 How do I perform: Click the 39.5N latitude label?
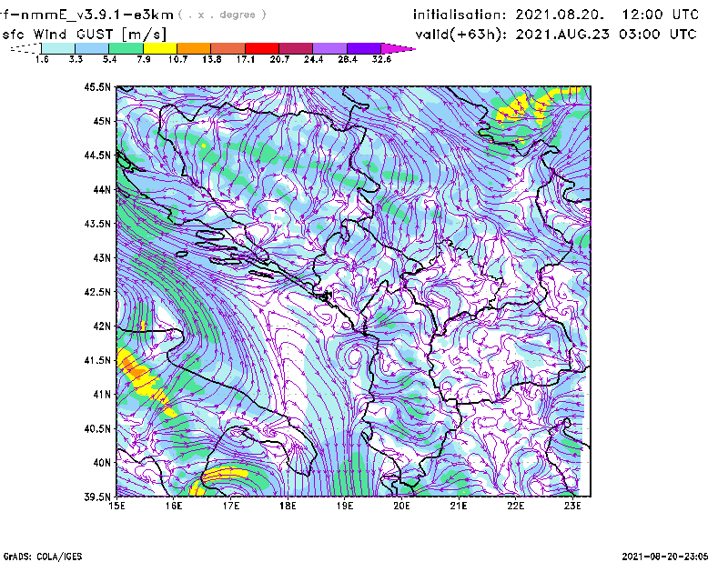tap(97, 497)
